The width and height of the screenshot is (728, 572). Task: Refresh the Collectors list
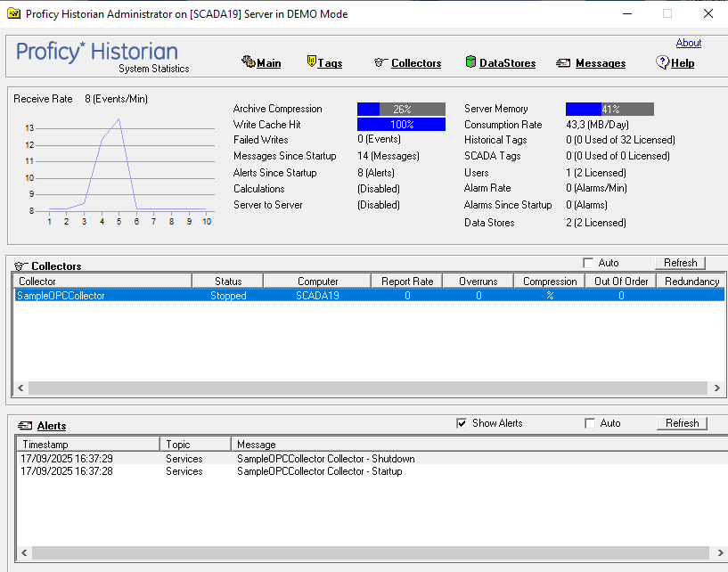[x=680, y=263]
